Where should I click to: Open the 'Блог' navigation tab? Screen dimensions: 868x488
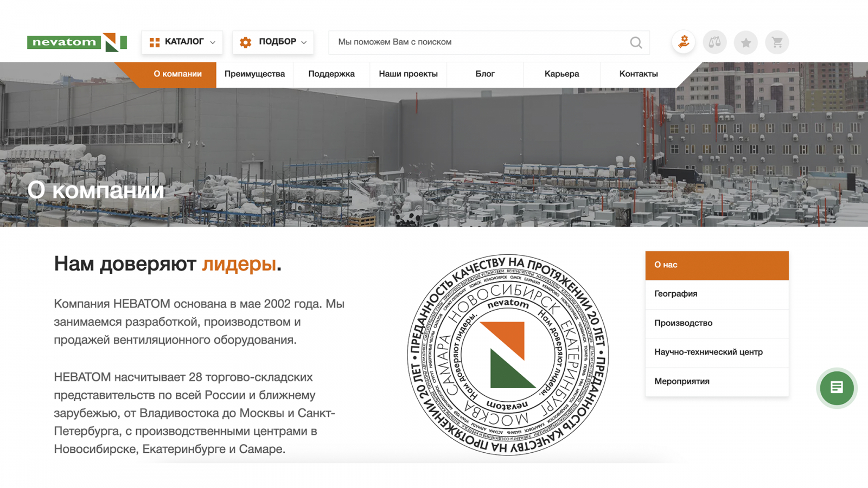tap(485, 74)
